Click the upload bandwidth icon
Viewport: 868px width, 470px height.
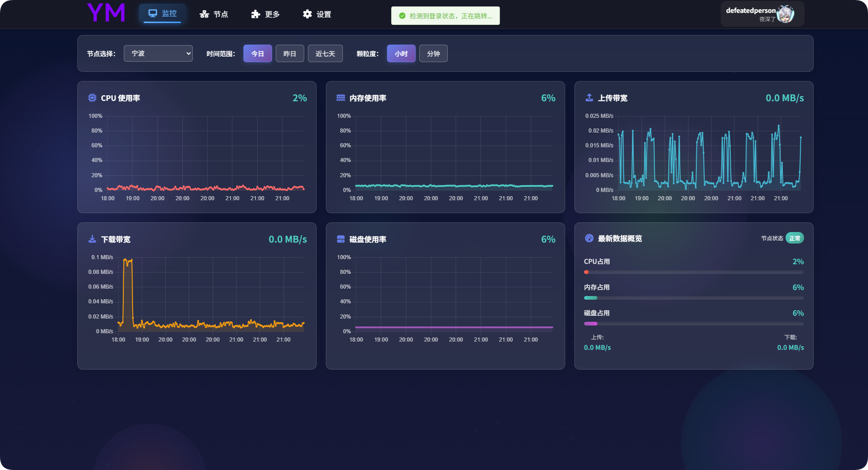tap(589, 98)
